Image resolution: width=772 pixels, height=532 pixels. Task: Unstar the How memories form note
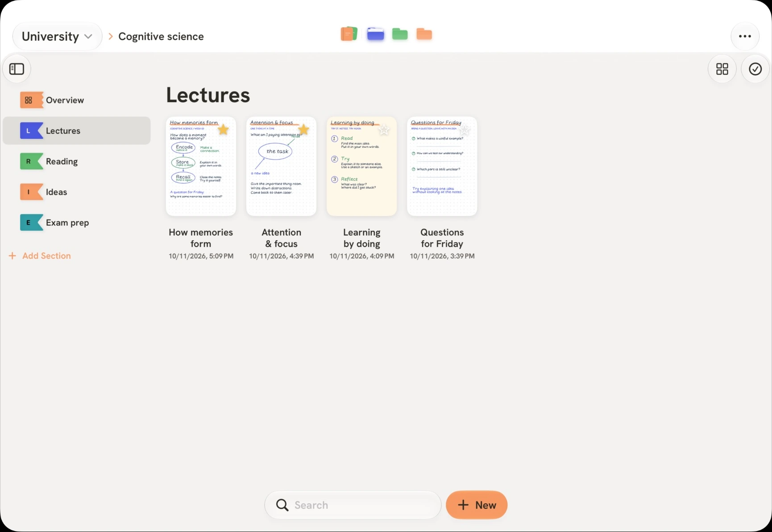[223, 130]
